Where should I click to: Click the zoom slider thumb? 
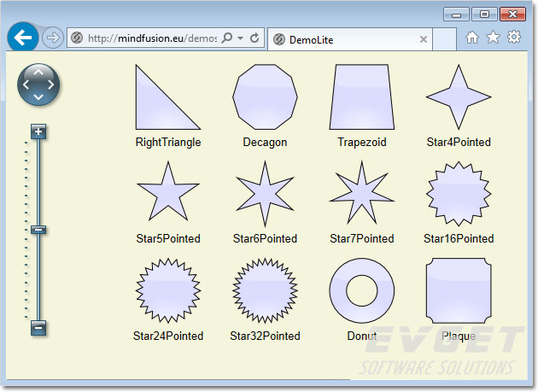click(38, 229)
